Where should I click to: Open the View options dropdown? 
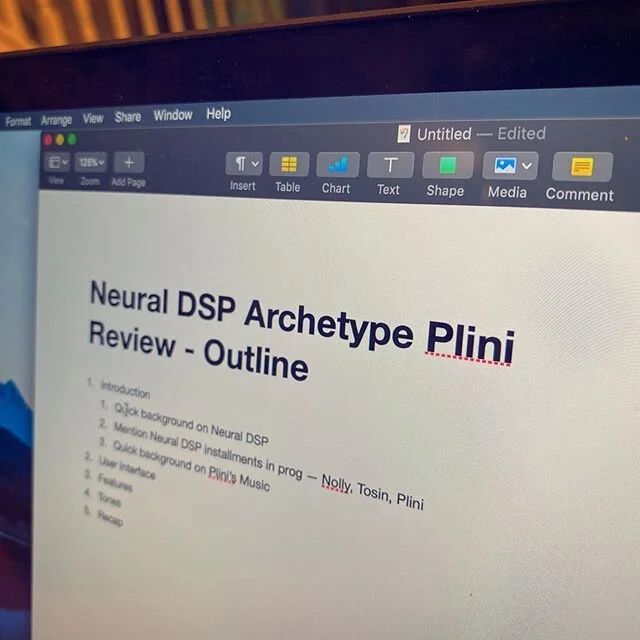click(x=58, y=162)
